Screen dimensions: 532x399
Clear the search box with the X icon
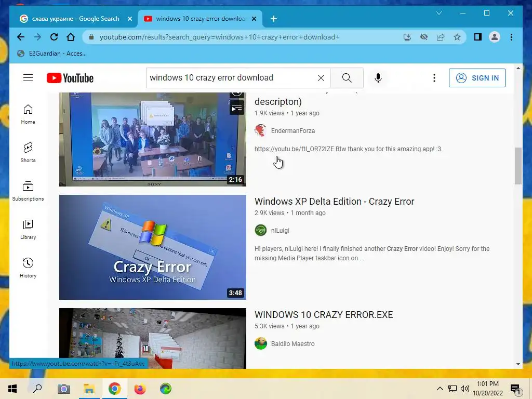[321, 78]
